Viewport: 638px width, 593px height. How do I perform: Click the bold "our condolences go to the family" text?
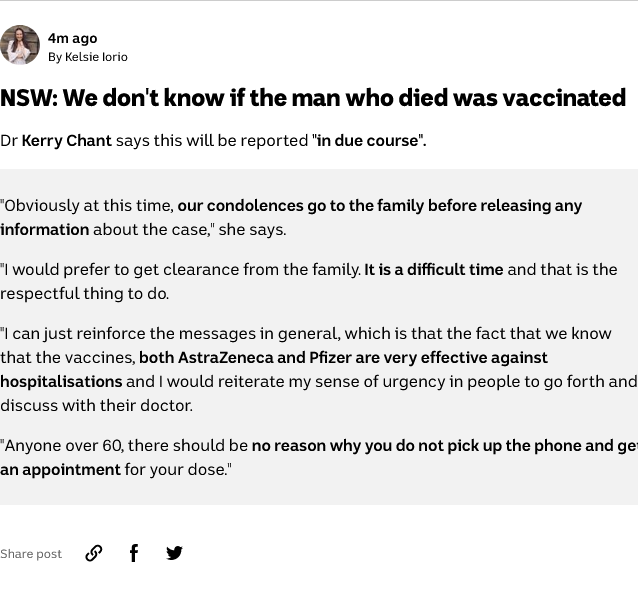(x=300, y=206)
